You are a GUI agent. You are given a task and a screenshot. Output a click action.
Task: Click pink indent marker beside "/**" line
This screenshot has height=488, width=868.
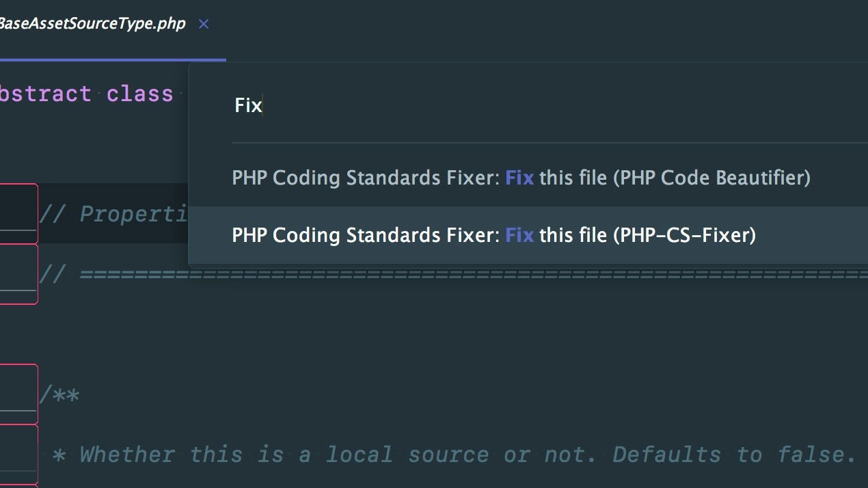pyautogui.click(x=18, y=394)
